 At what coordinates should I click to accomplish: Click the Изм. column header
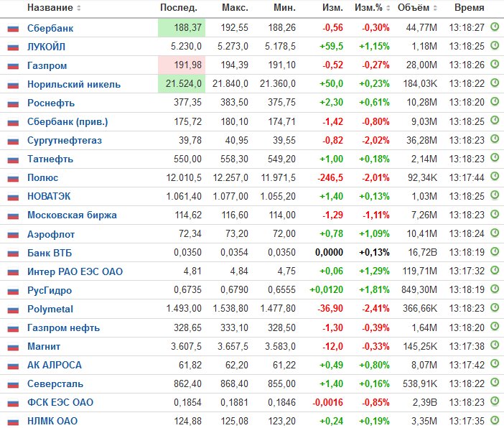coord(332,8)
